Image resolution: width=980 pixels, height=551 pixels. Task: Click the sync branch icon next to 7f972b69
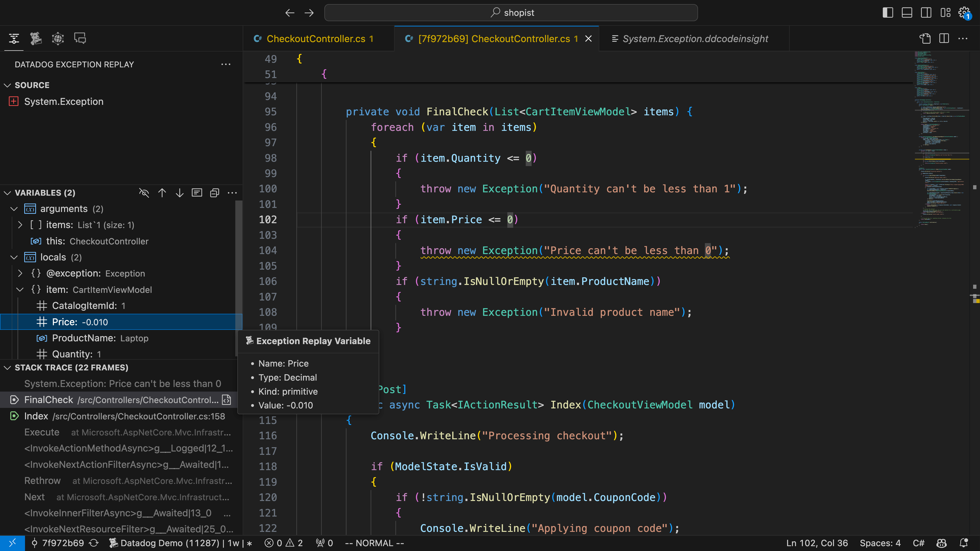[94, 543]
